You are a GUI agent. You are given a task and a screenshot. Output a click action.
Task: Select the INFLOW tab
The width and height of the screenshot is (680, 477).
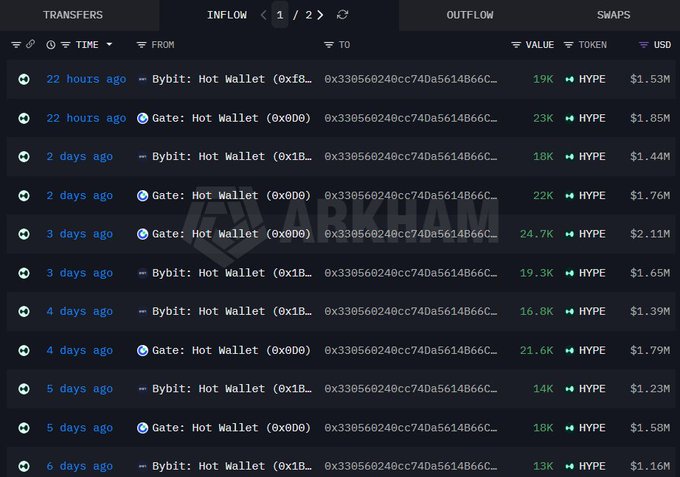point(226,15)
